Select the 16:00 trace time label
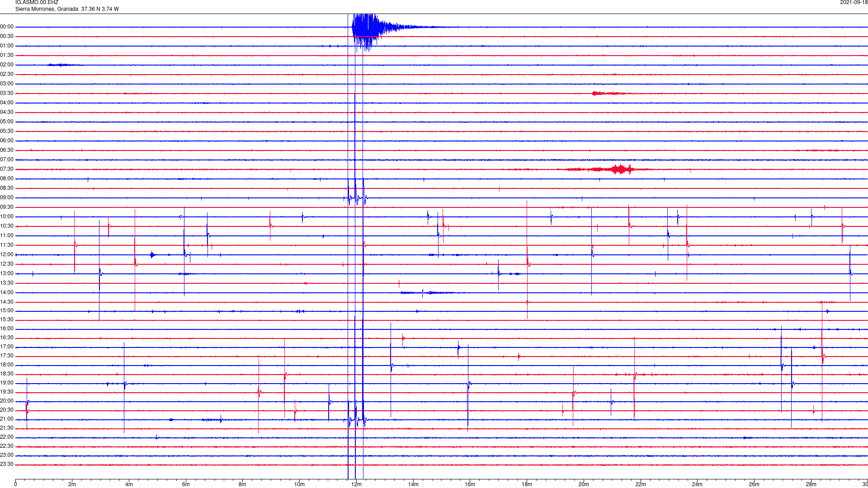Screen dimensions: 868x488 point(7,329)
